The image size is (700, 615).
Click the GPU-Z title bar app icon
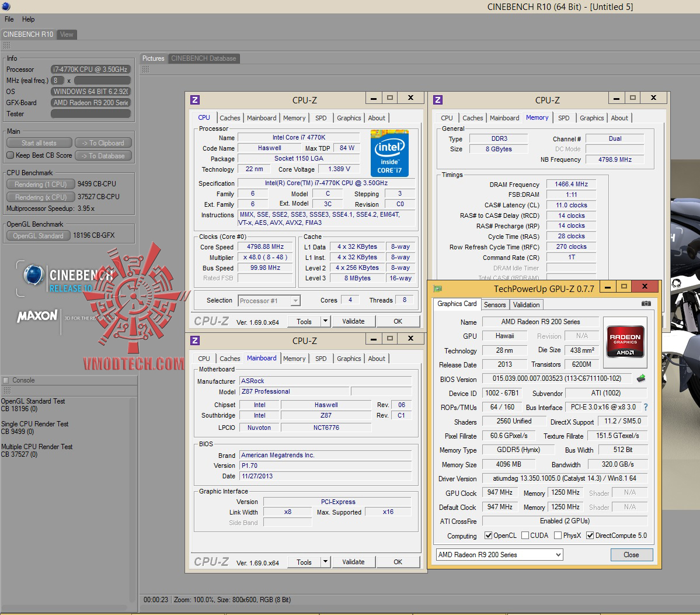click(437, 289)
